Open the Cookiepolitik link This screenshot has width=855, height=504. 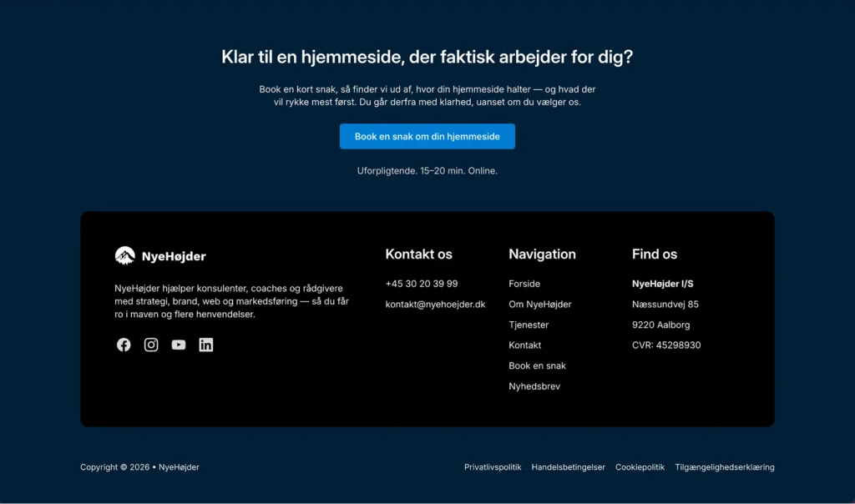pos(640,467)
